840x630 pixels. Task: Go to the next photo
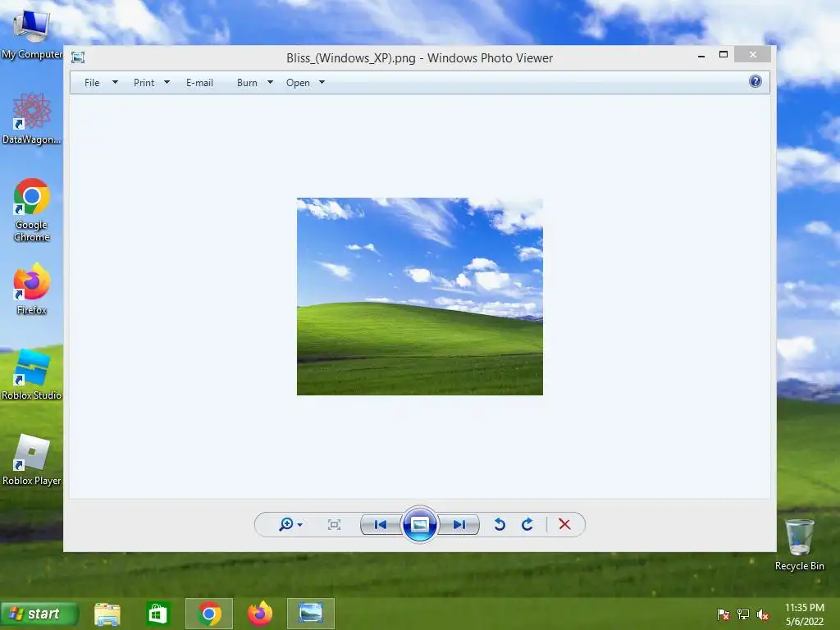coord(459,524)
